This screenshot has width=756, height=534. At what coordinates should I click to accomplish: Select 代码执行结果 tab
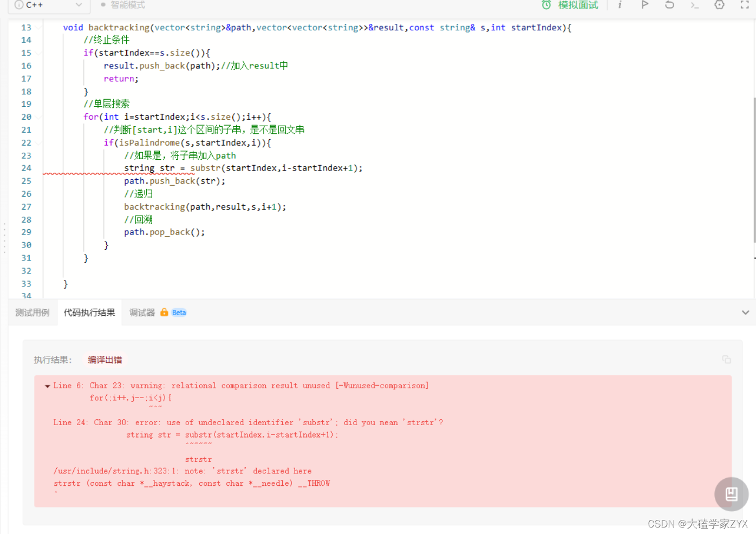[89, 312]
